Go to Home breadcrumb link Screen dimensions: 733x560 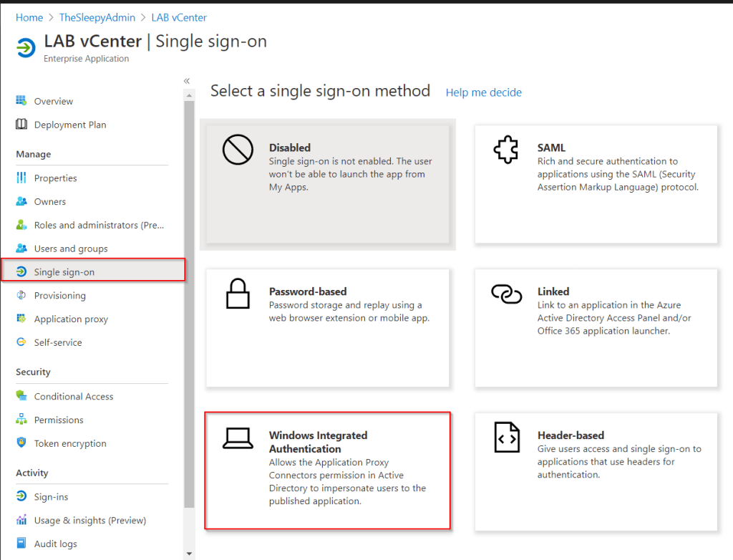29,17
